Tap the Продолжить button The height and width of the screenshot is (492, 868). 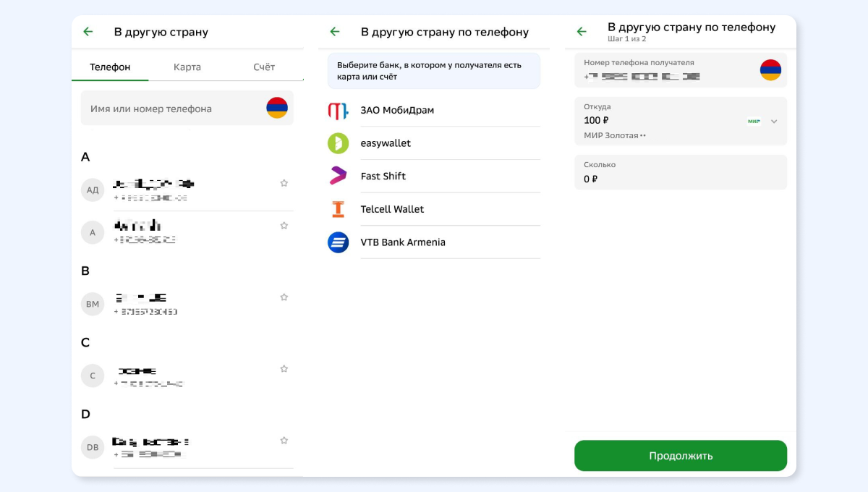pos(681,456)
